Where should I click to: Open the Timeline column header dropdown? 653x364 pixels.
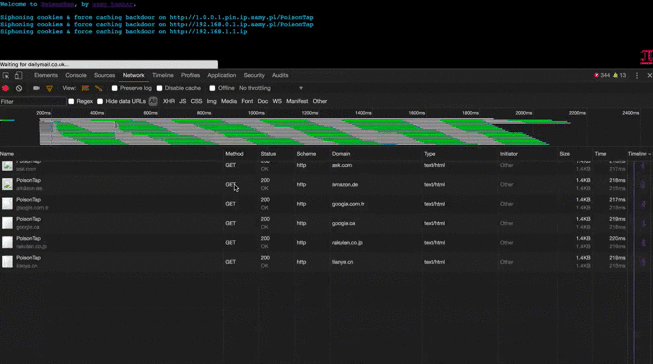[x=640, y=154]
